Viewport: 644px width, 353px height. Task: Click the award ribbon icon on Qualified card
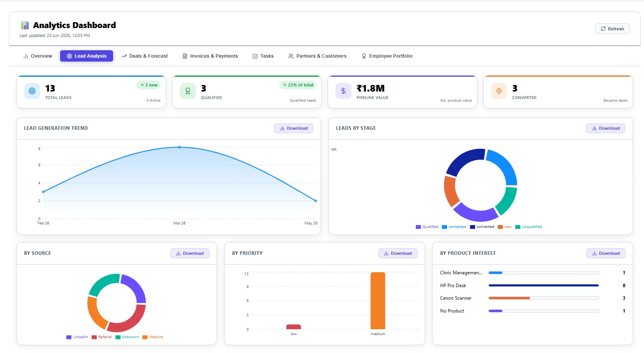point(188,91)
